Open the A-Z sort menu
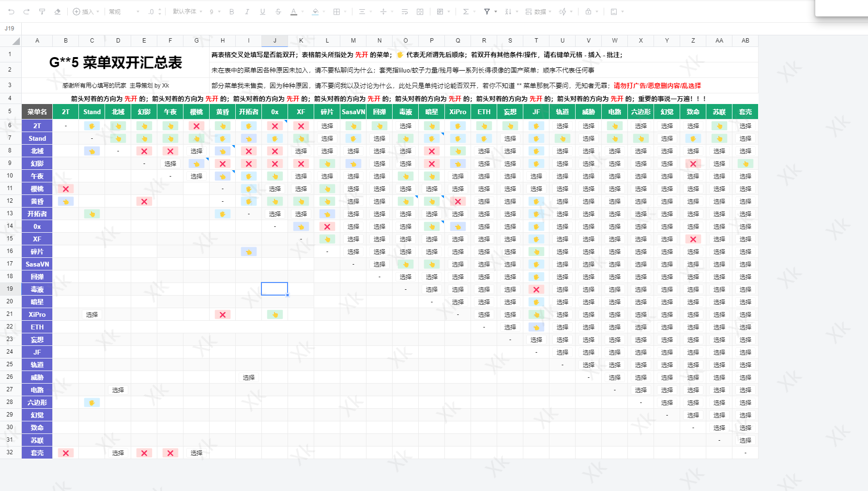 pos(508,12)
